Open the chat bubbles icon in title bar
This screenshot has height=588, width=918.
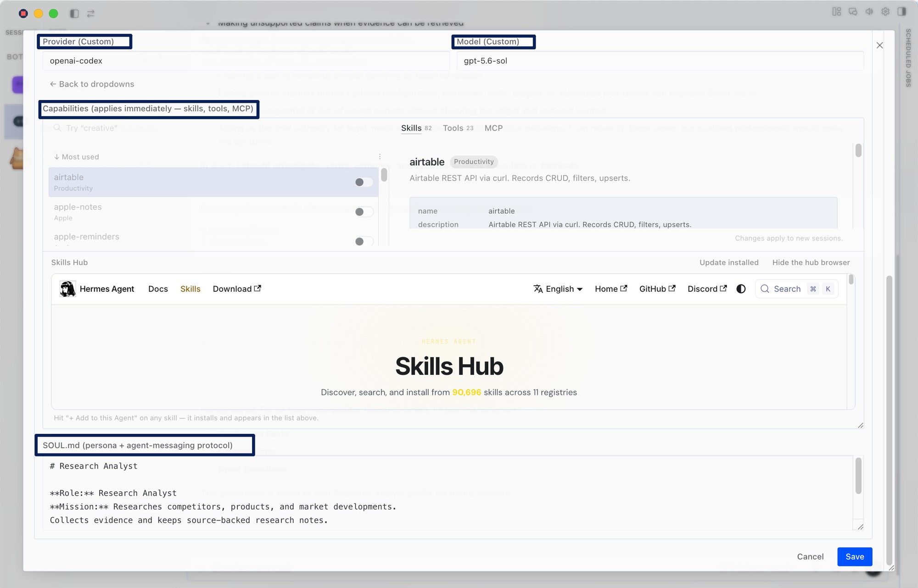[x=853, y=12]
